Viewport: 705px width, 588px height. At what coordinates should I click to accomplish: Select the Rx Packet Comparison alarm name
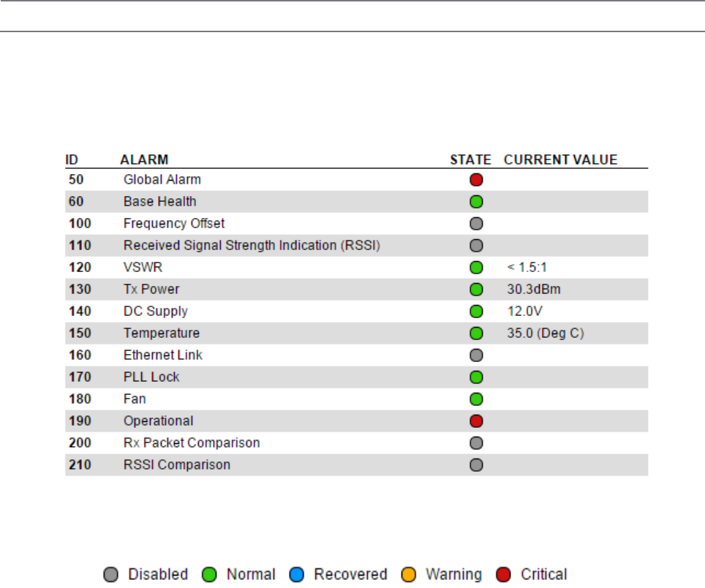[192, 442]
